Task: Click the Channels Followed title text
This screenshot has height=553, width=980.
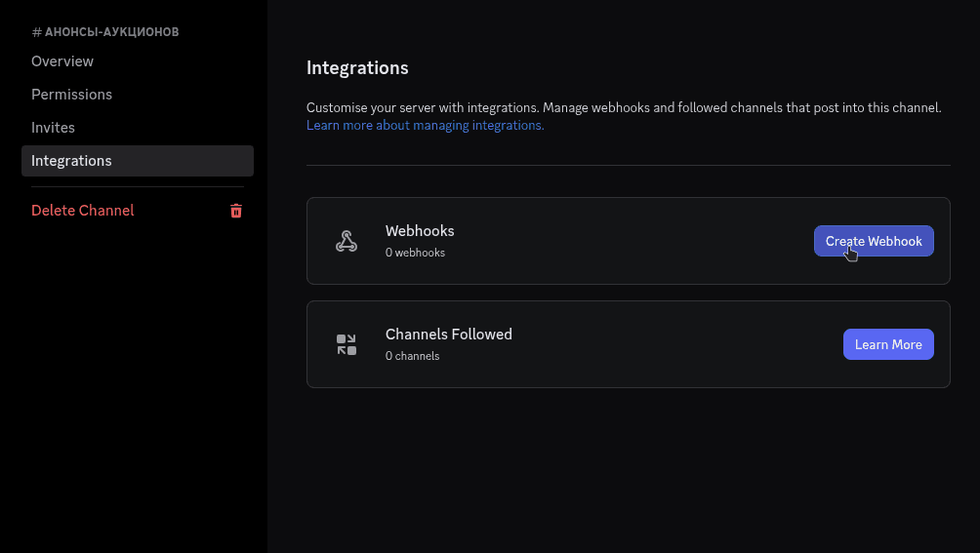Action: coord(448,334)
